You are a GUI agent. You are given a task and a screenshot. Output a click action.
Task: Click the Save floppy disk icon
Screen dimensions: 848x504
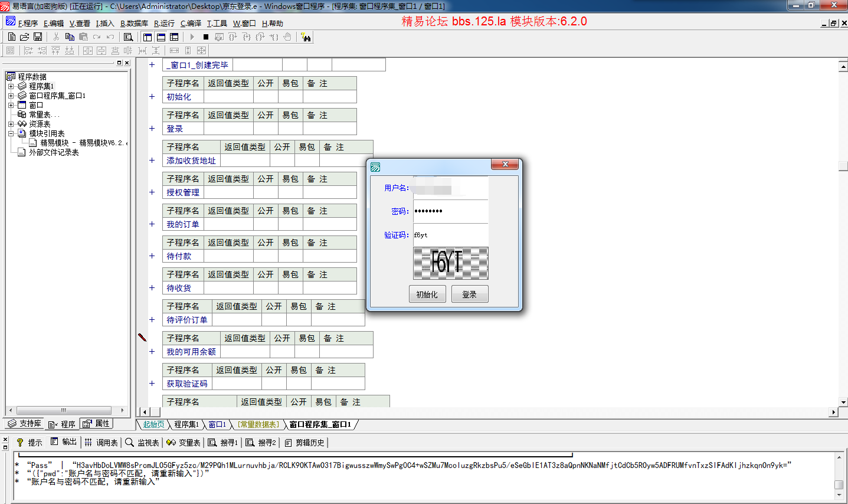tap(38, 37)
